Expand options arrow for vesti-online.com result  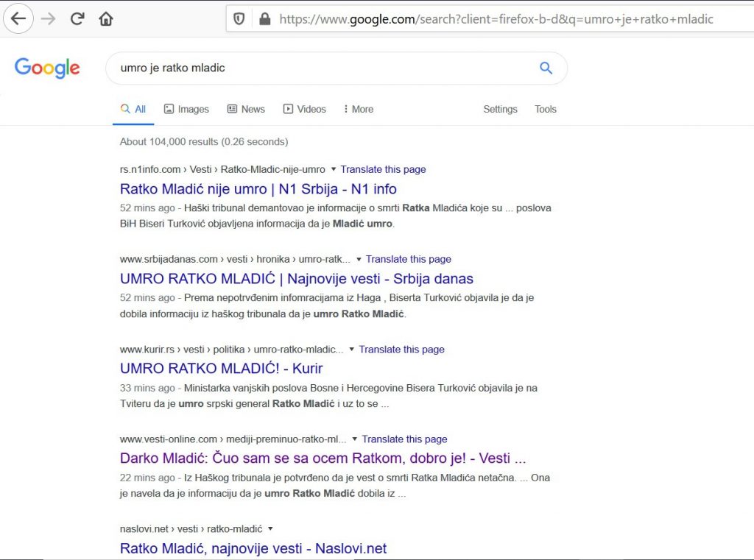355,439
